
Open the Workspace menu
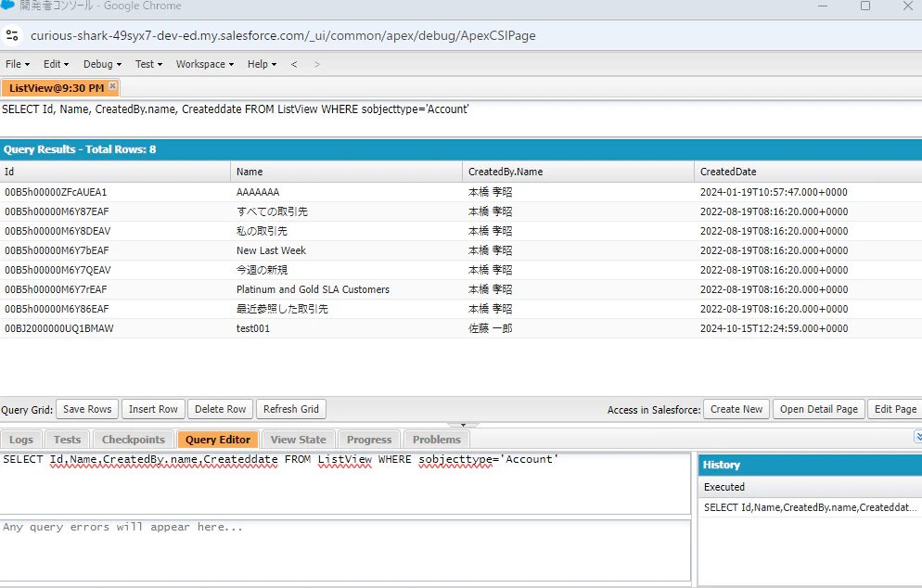tap(205, 64)
